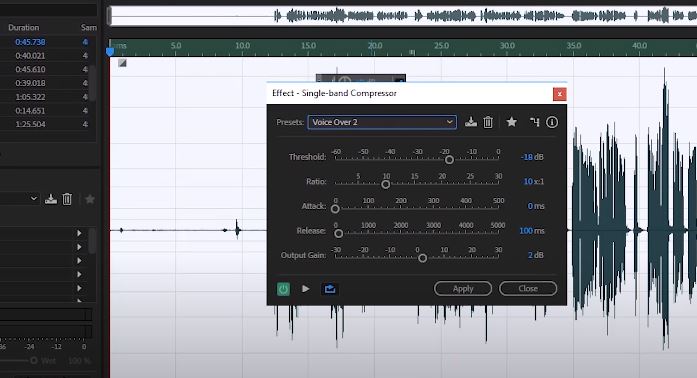Select file row with duration 0:40.021

tap(48, 56)
